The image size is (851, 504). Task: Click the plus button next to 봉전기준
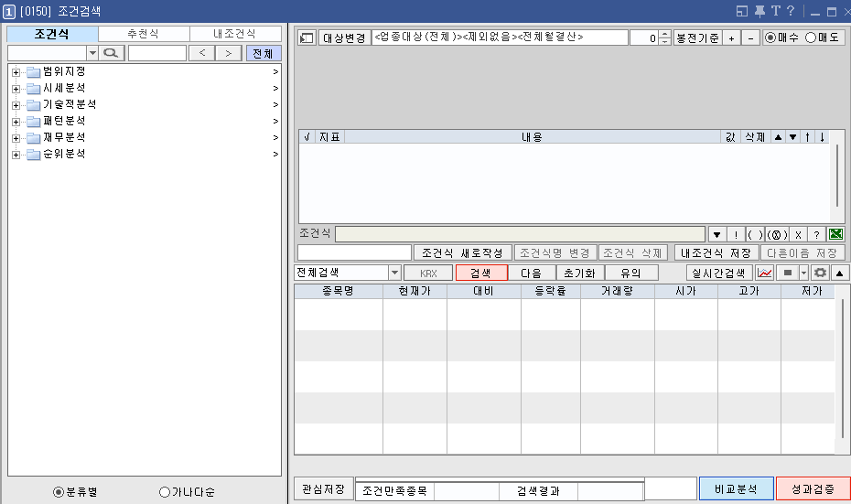(x=732, y=38)
